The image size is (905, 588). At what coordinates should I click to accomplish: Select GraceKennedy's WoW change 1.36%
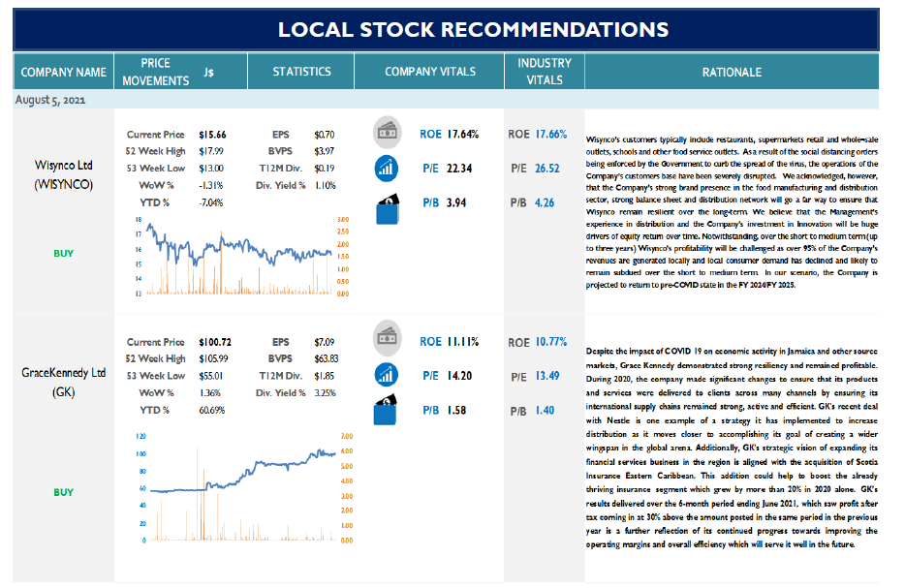point(209,393)
